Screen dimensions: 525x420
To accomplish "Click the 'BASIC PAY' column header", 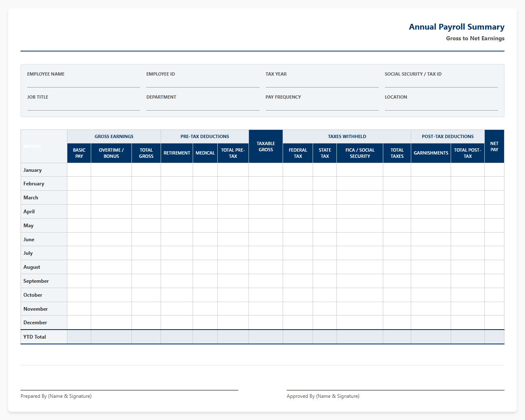I will 79,153.
